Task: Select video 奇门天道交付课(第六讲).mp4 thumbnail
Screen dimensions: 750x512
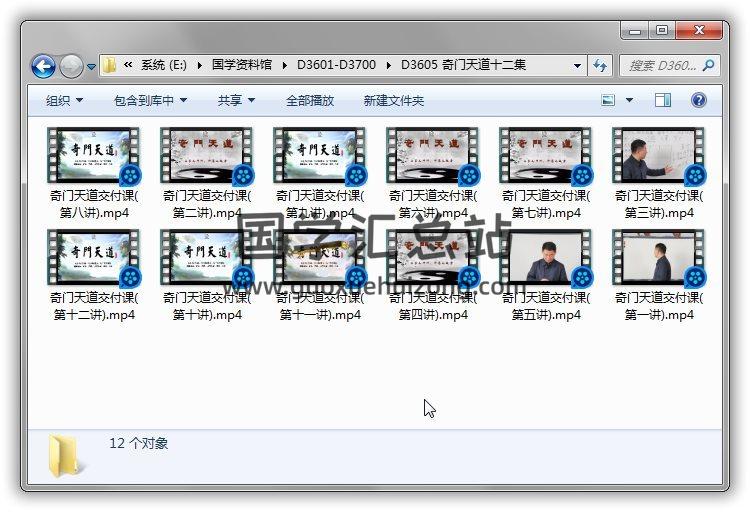Action: pyautogui.click(x=432, y=156)
